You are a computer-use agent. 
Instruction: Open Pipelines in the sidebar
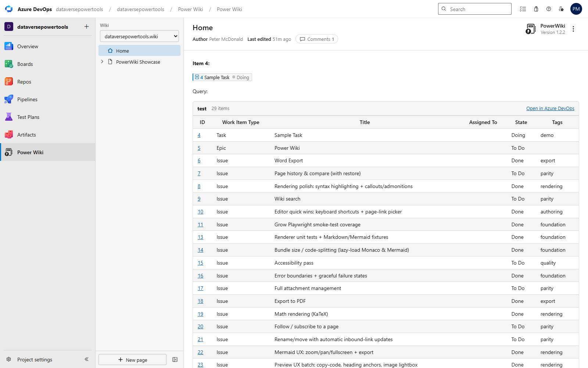48,99
